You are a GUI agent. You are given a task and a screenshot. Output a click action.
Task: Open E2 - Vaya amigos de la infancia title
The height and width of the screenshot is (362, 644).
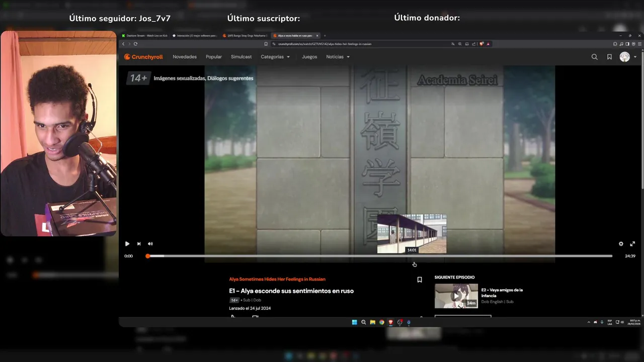[502, 293]
